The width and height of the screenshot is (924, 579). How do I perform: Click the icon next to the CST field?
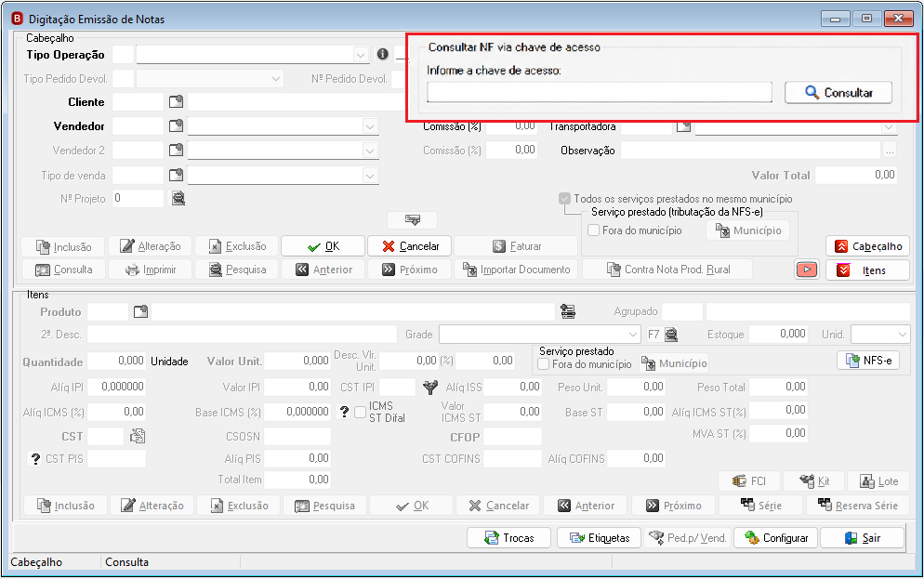tap(138, 436)
